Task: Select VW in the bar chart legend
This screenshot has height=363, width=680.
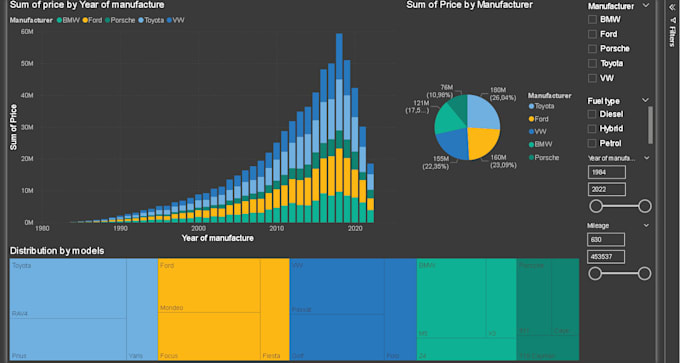Action: (175, 20)
